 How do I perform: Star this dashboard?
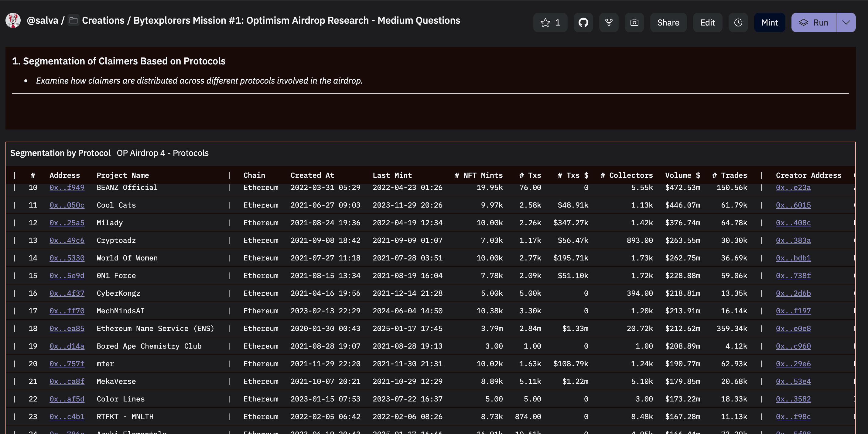(550, 22)
